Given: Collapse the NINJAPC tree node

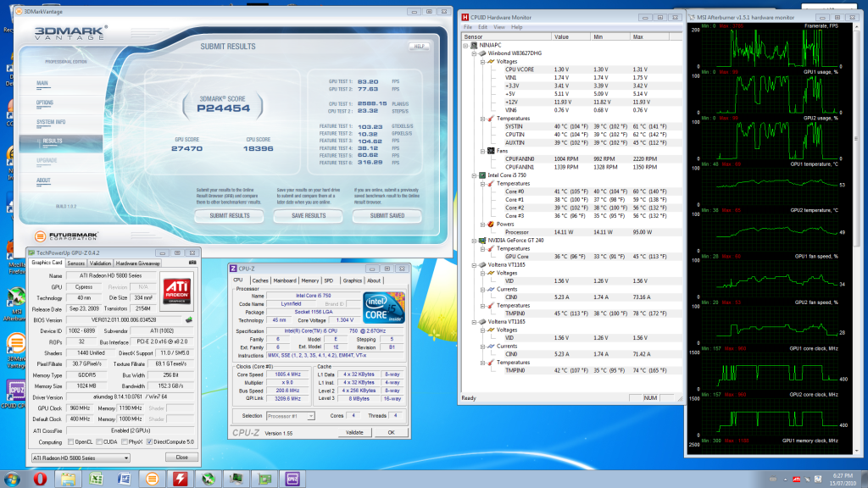Looking at the screenshot, I should point(465,46).
